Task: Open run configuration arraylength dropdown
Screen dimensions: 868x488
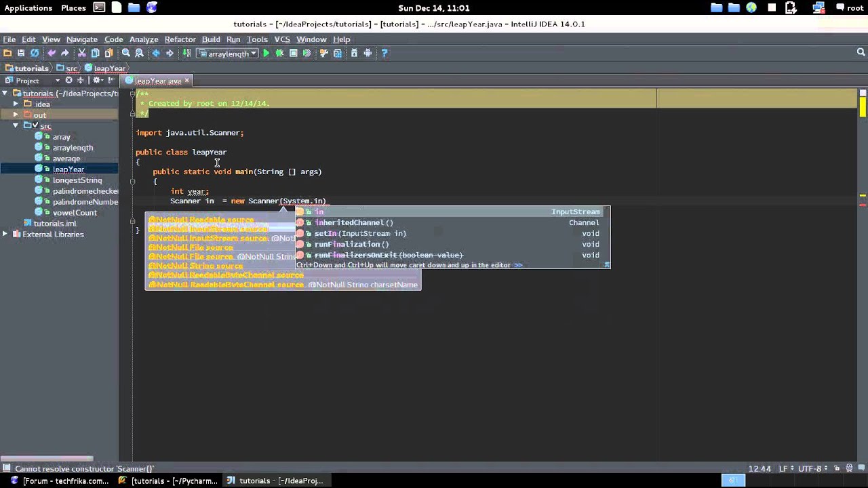Action: (228, 53)
